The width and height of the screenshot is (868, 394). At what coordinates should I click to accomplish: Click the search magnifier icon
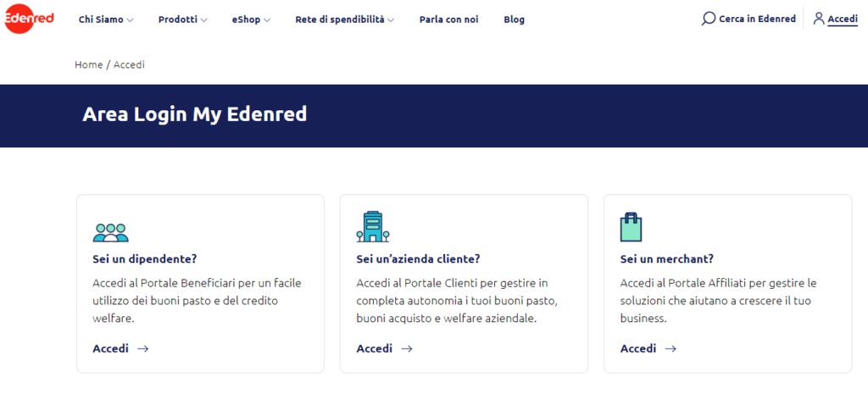(708, 19)
